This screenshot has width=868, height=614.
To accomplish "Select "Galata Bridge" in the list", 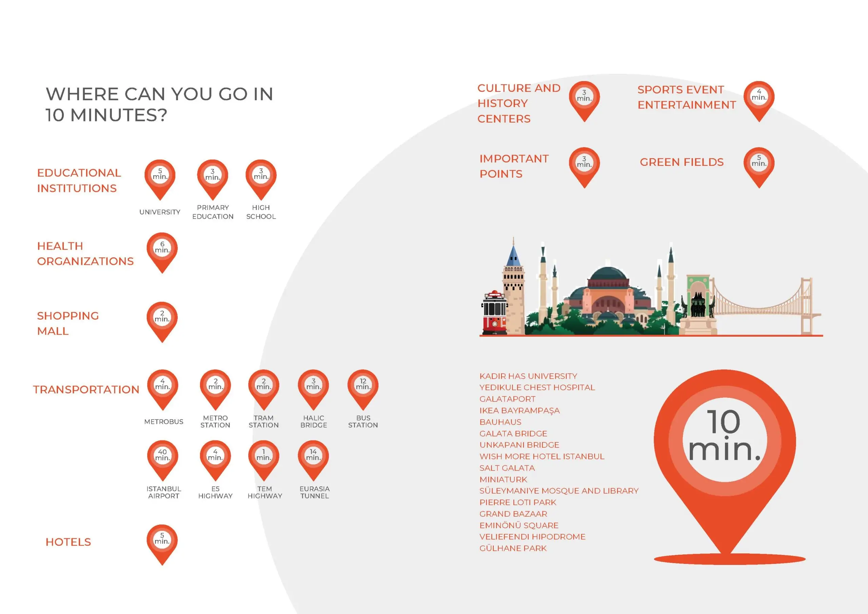I will click(513, 434).
